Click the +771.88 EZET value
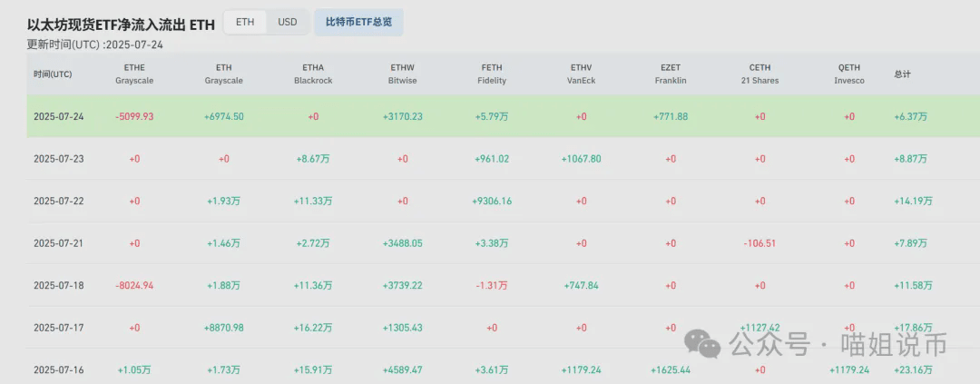 pyautogui.click(x=671, y=116)
